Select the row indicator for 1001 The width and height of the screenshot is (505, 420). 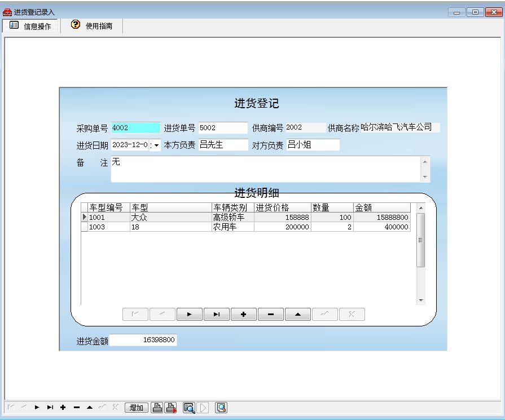pyautogui.click(x=85, y=217)
